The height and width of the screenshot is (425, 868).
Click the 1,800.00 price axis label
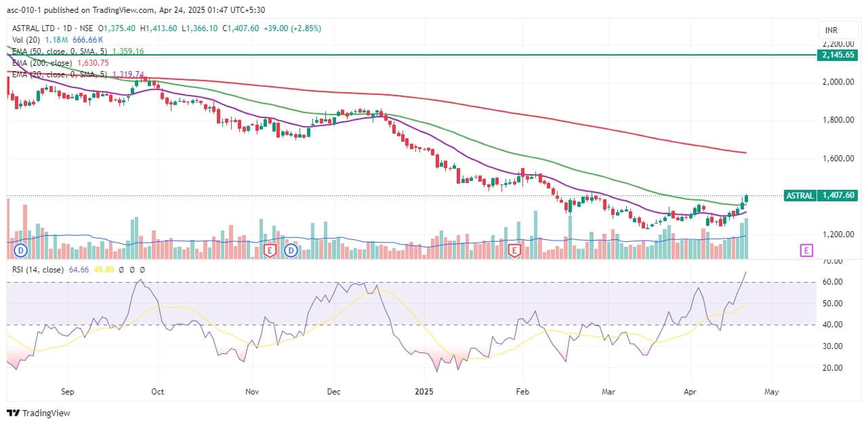(838, 121)
